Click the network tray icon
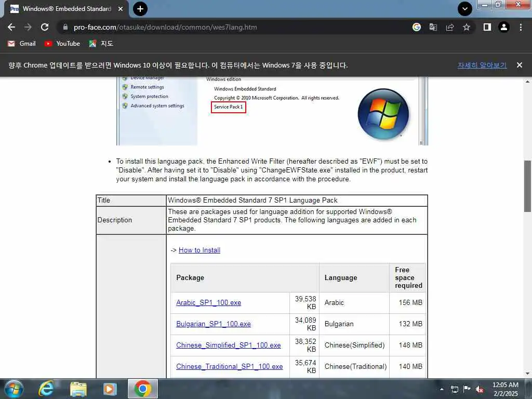Screen dimensions: 532x399 pos(455,389)
